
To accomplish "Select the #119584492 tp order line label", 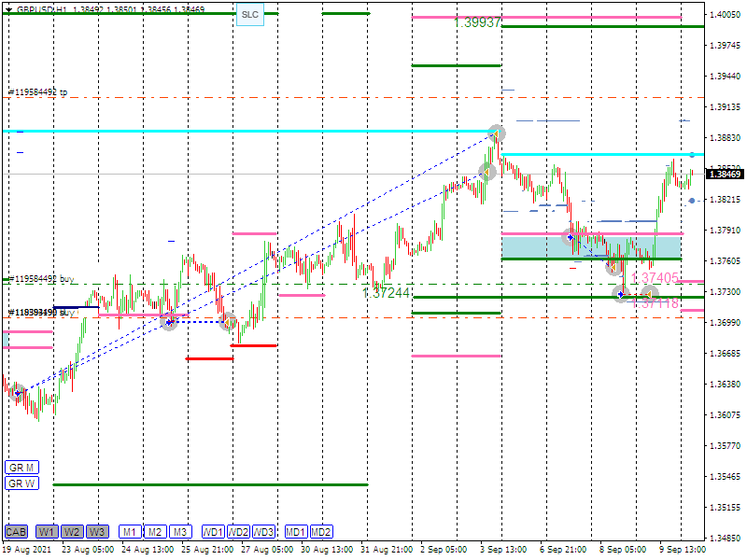I will tap(37, 92).
